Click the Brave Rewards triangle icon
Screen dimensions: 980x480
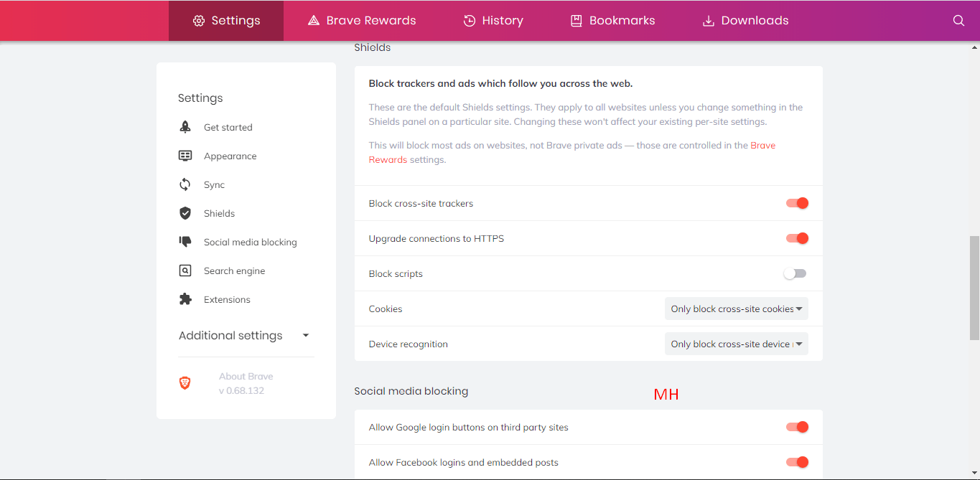(313, 21)
